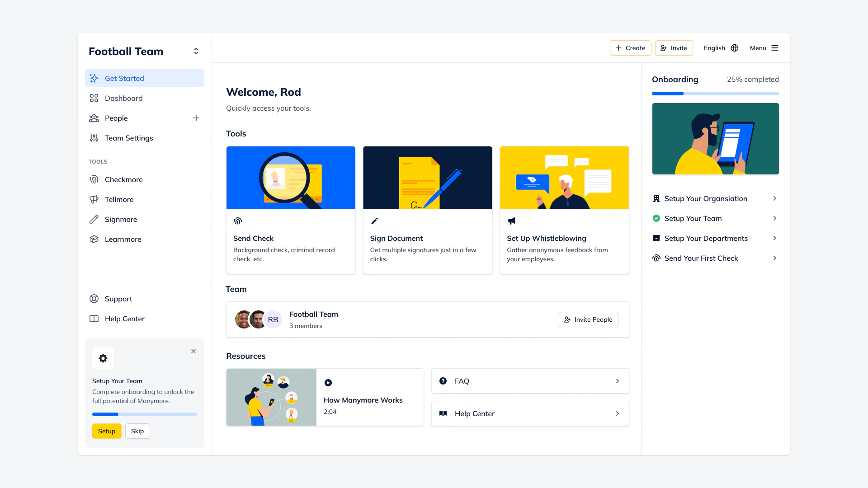Open Dashboard from the sidebar
Image resolution: width=868 pixels, height=488 pixels.
(145, 98)
